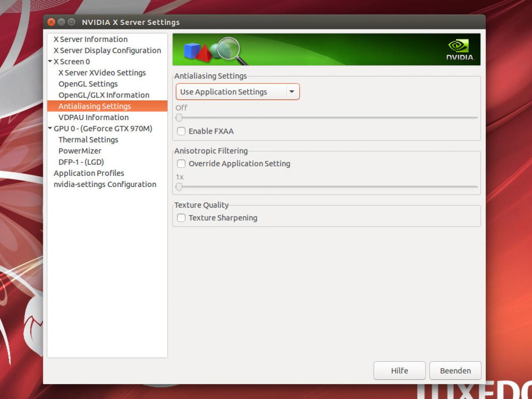Select DFP-1 - (LGD) display entry
Image resolution: width=532 pixels, height=399 pixels.
pyautogui.click(x=81, y=163)
